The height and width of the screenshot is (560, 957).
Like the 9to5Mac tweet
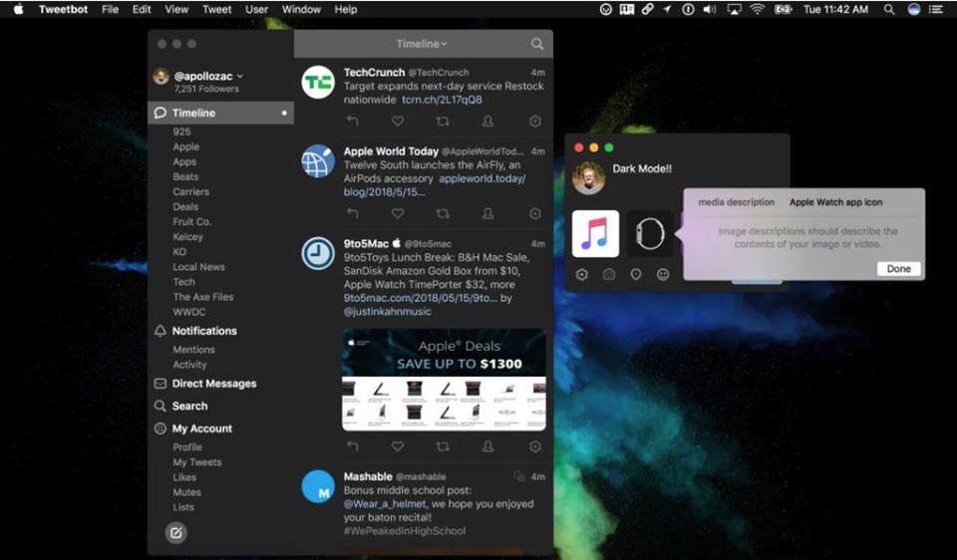click(x=397, y=446)
